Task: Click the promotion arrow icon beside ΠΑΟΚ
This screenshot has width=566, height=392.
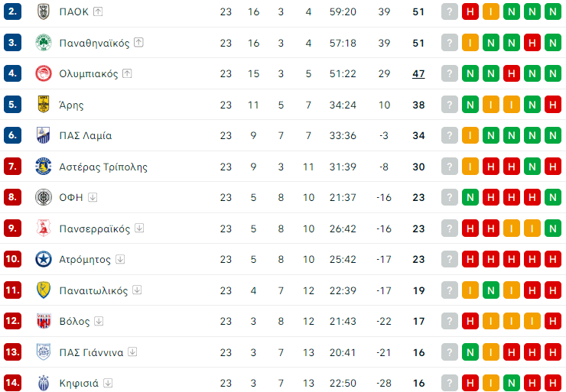Action: click(99, 11)
